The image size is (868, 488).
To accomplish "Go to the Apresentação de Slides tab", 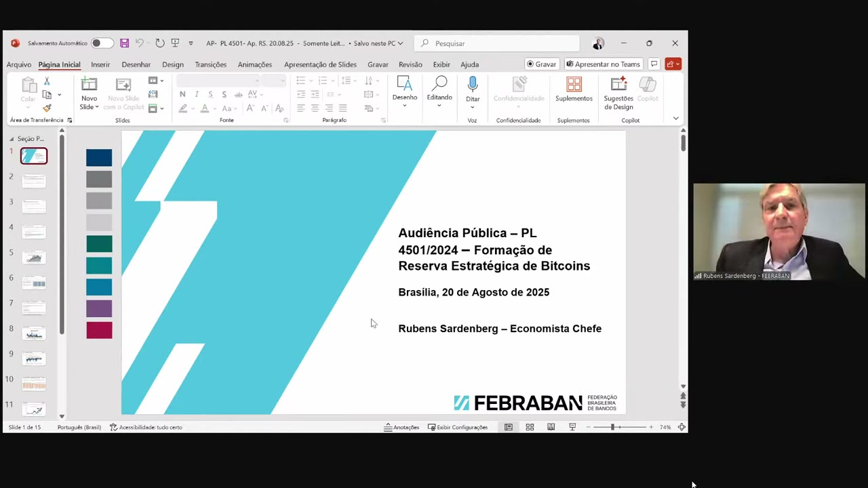I will pyautogui.click(x=320, y=64).
